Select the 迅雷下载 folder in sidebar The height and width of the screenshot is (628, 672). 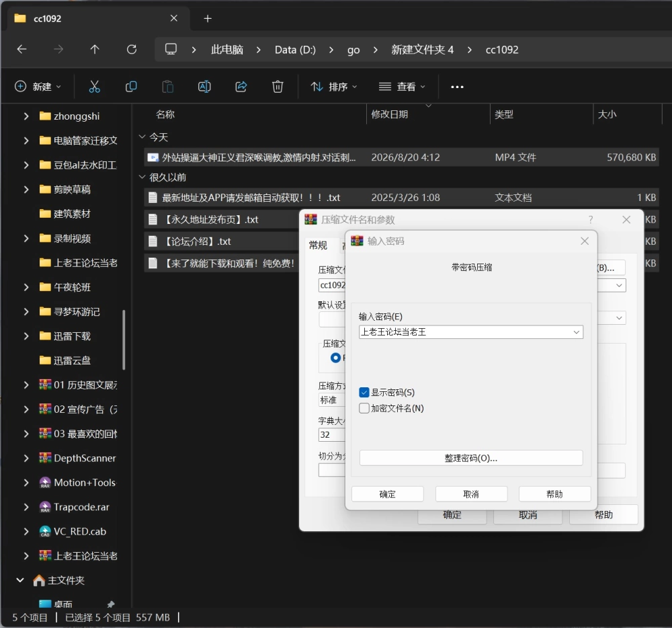72,336
